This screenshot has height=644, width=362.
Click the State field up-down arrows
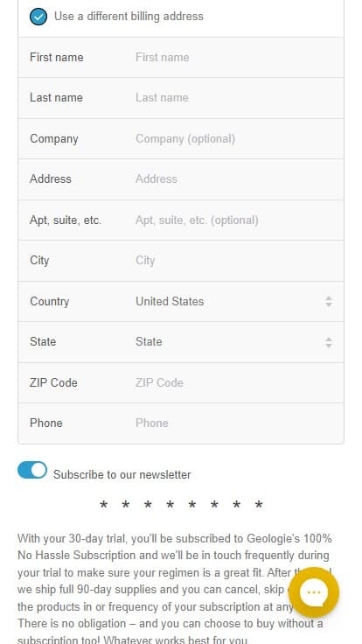[329, 342]
